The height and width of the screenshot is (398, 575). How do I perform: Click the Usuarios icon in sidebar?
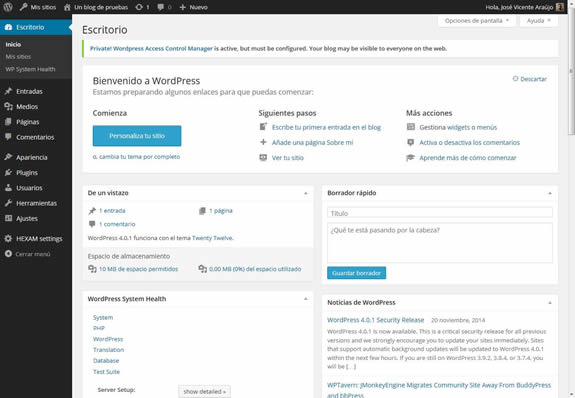(x=8, y=188)
